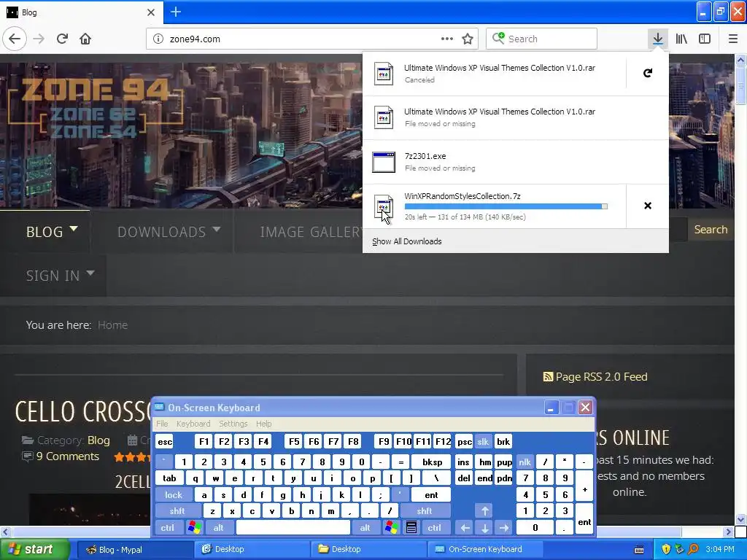Open the Blog category link
The image size is (747, 560).
coord(98,440)
